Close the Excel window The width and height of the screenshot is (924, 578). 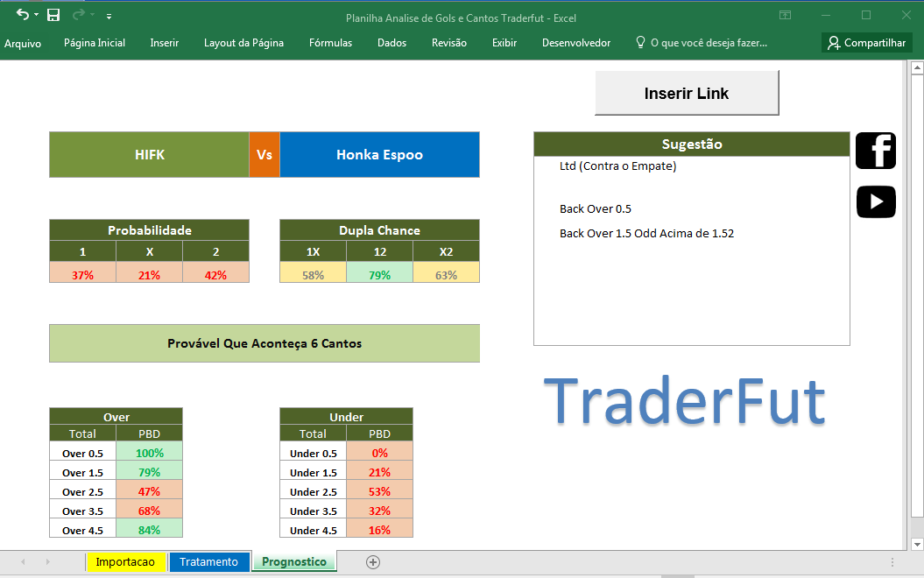tap(906, 15)
